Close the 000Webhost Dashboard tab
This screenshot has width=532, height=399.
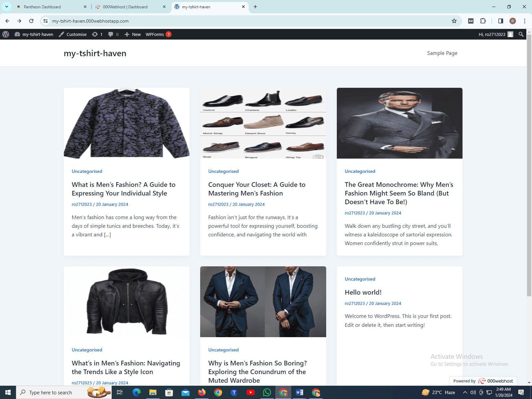(x=164, y=7)
